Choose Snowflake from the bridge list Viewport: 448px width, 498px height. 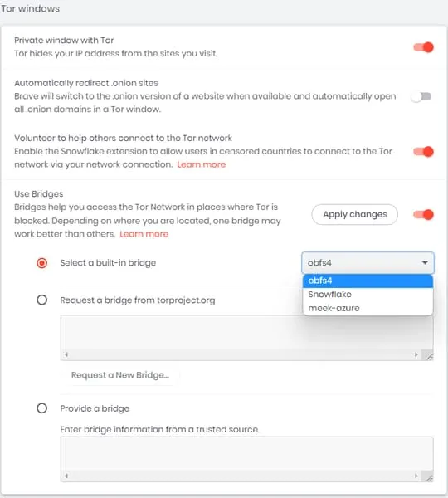pos(368,295)
